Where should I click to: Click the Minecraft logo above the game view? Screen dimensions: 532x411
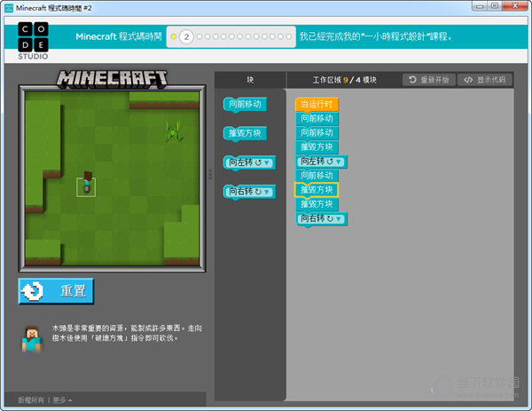pos(112,80)
